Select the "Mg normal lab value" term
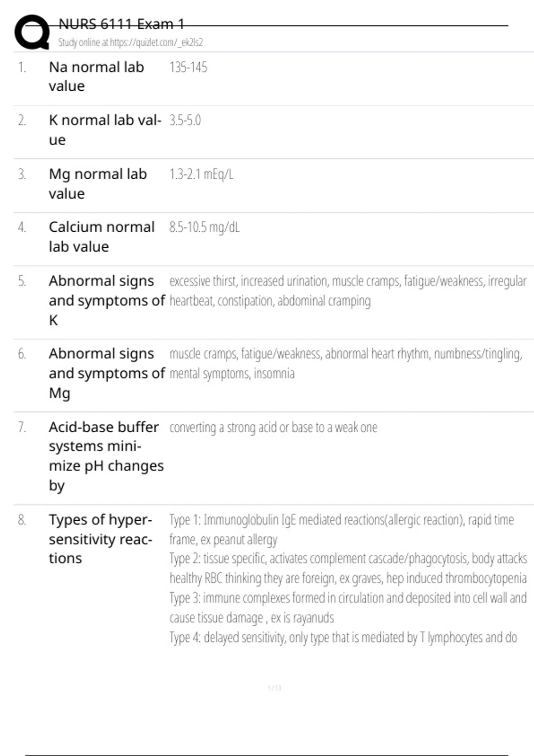Screen dimensions: 534x756 97,184
